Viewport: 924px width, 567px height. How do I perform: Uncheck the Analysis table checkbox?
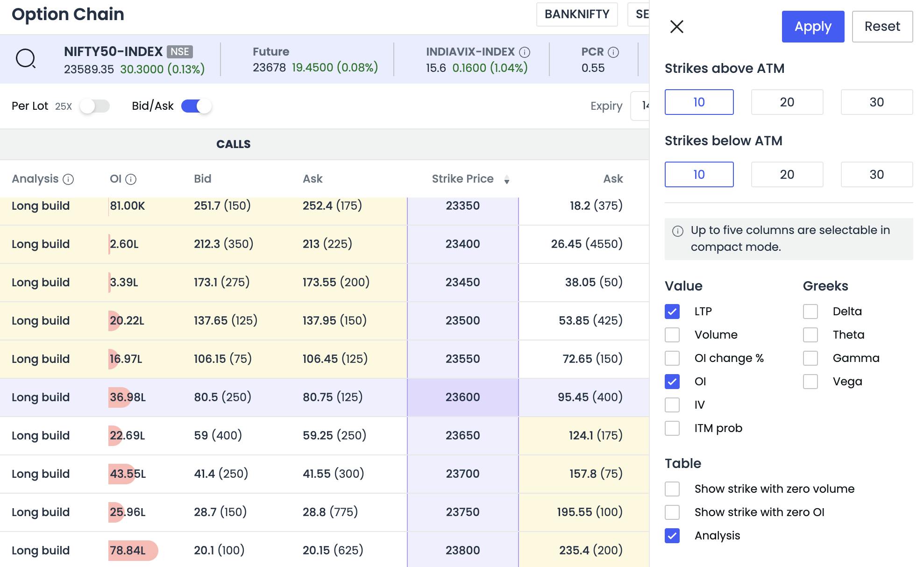pyautogui.click(x=672, y=536)
